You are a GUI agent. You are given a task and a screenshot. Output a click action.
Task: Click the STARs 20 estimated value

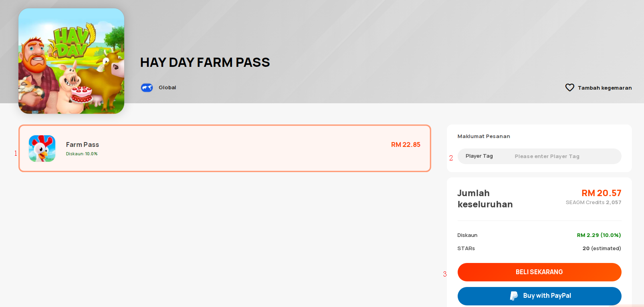[602, 249]
